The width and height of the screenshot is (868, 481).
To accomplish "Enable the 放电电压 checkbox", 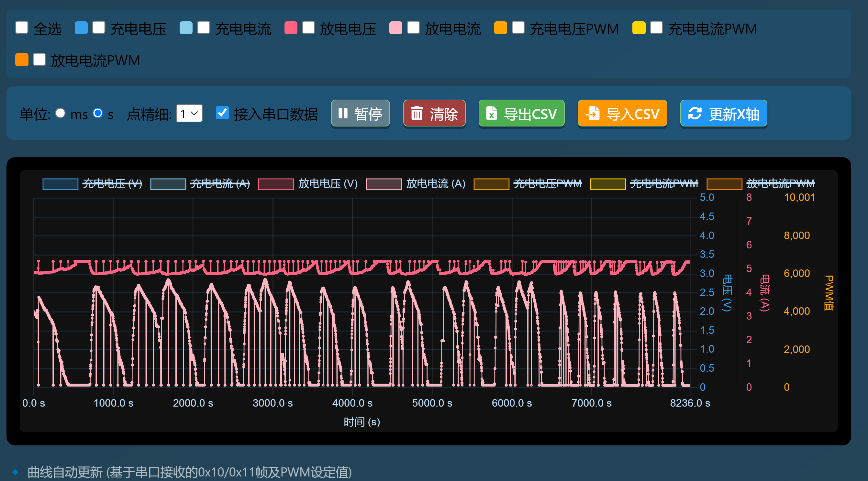I will [x=308, y=27].
